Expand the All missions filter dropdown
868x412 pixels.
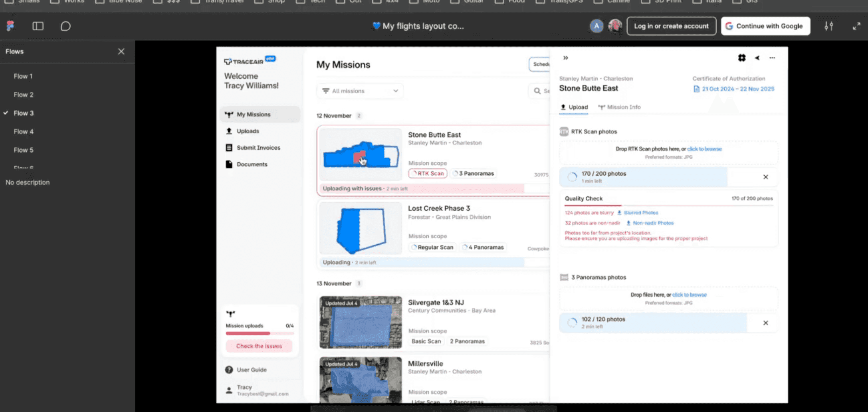point(360,91)
